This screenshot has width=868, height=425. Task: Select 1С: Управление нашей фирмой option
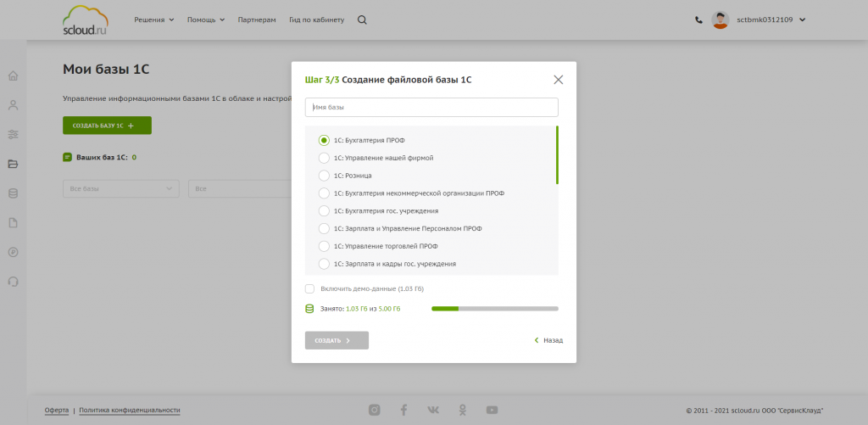coord(324,158)
